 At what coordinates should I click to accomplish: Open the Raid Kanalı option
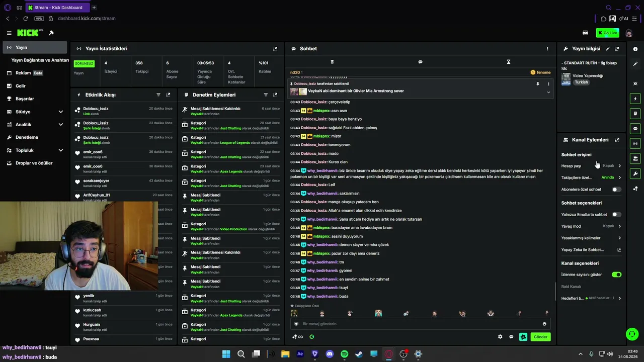(x=571, y=287)
